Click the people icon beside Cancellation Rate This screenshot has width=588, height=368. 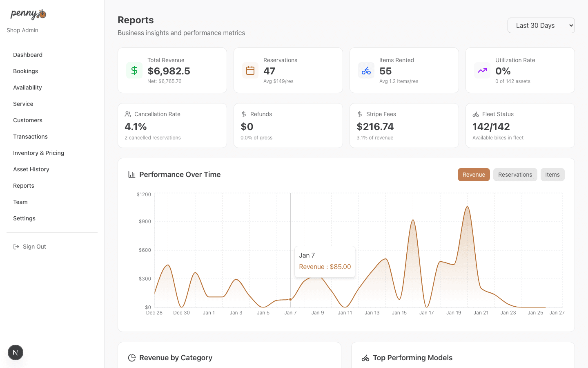coord(127,114)
